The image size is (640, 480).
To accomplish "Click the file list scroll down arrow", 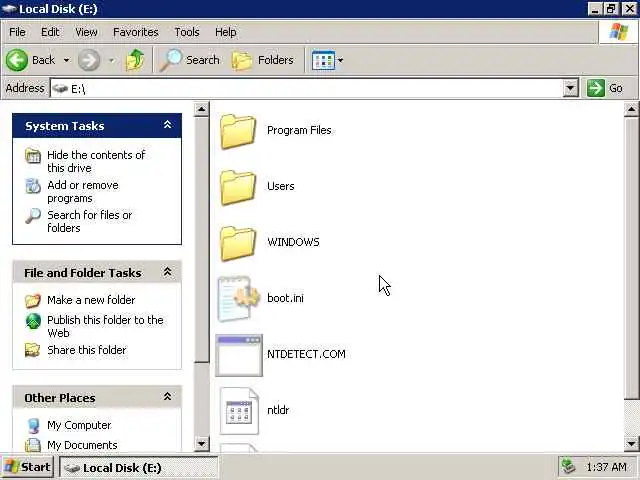I will (x=631, y=443).
